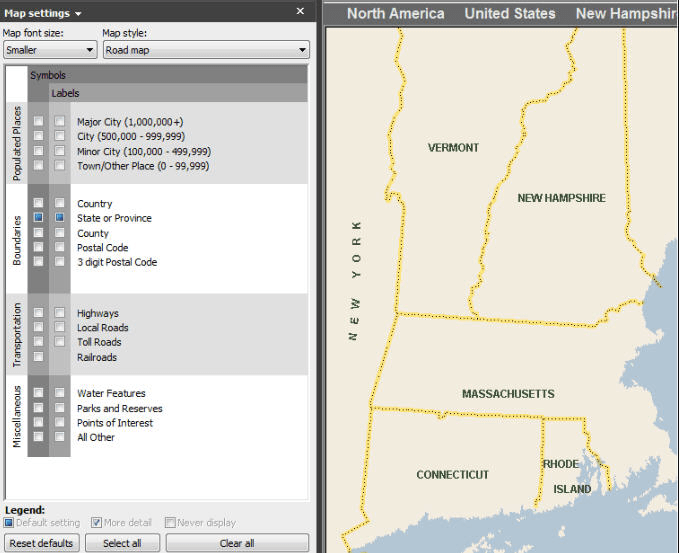This screenshot has height=553, width=681.
Task: Toggle Local Roads labels checkbox
Action: (60, 327)
